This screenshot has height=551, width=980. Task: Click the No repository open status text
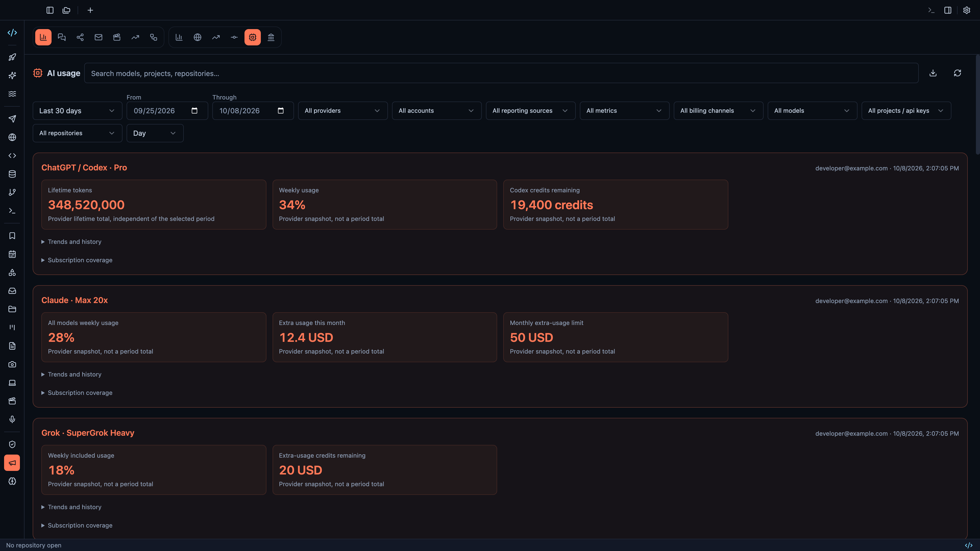click(x=34, y=545)
